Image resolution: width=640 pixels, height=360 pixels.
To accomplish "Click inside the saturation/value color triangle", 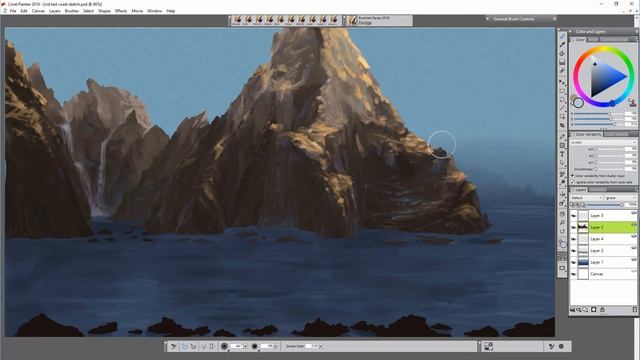I will 606,77.
